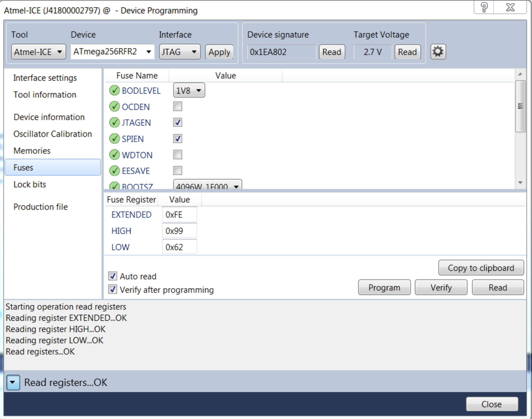Screen dimensions: 532x419
Task: Click the fuse list scrollbar thumb
Action: click(x=520, y=106)
